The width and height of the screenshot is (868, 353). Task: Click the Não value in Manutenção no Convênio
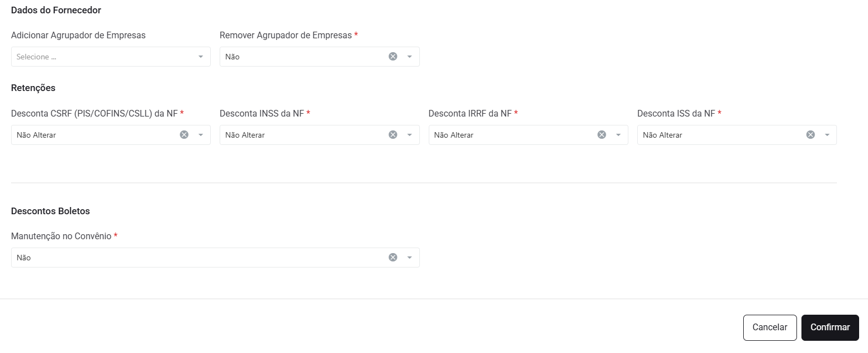pos(24,258)
